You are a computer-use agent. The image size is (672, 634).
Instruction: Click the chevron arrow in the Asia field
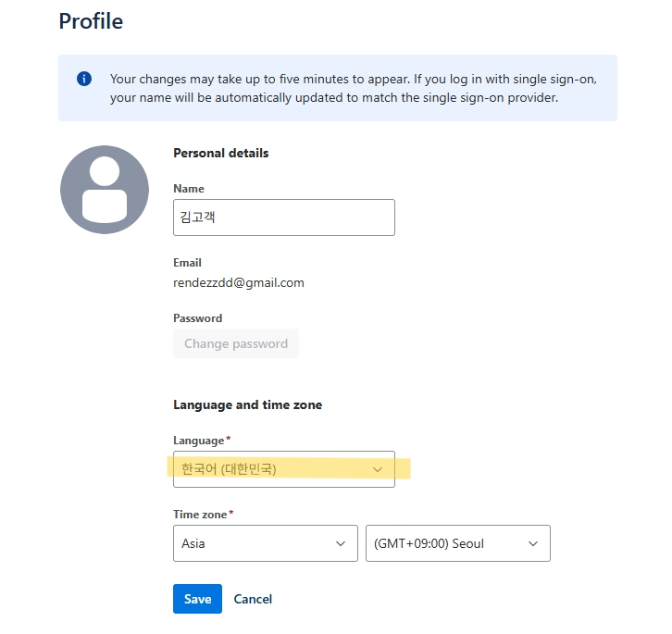coord(340,543)
